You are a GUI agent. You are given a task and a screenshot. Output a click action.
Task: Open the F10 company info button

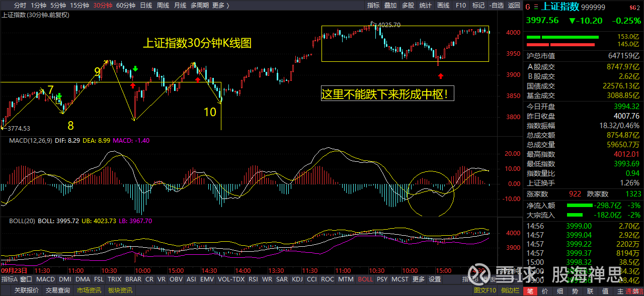(x=461, y=6)
